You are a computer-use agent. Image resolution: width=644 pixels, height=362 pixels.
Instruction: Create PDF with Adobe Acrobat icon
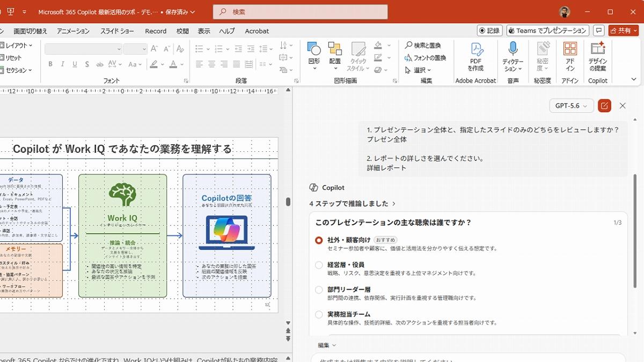point(475,57)
